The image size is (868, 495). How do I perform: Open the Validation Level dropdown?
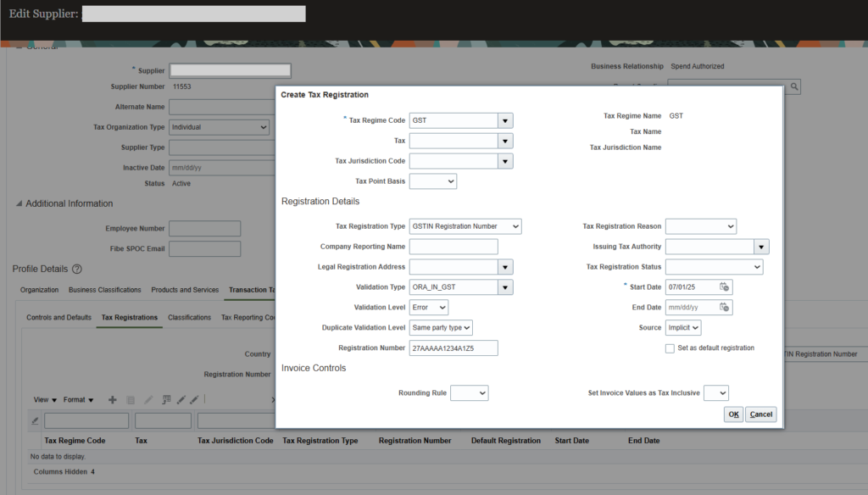[x=429, y=307]
